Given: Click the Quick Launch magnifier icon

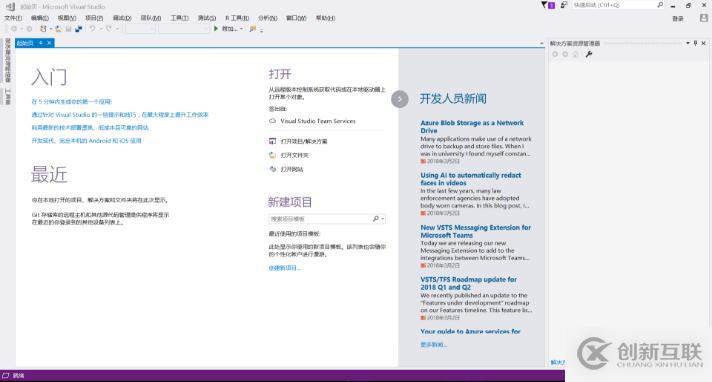Looking at the screenshot, I should [x=660, y=5].
